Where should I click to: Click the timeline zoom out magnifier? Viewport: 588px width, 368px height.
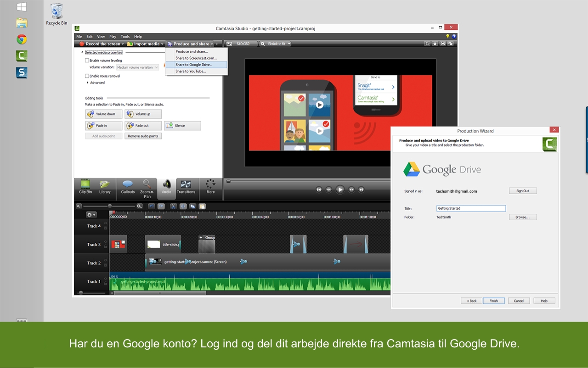point(79,206)
